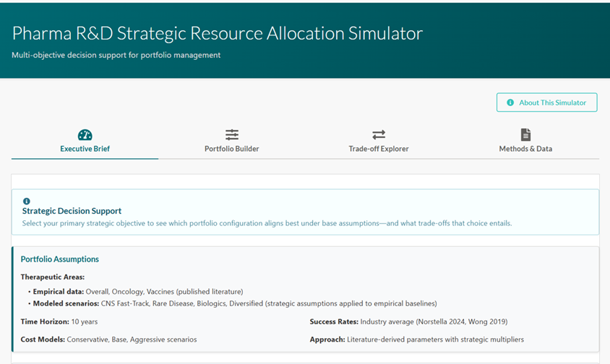The height and width of the screenshot is (364, 610).
Task: Click the swap arrows icon above Trade-off Explorer
Action: pyautogui.click(x=379, y=135)
